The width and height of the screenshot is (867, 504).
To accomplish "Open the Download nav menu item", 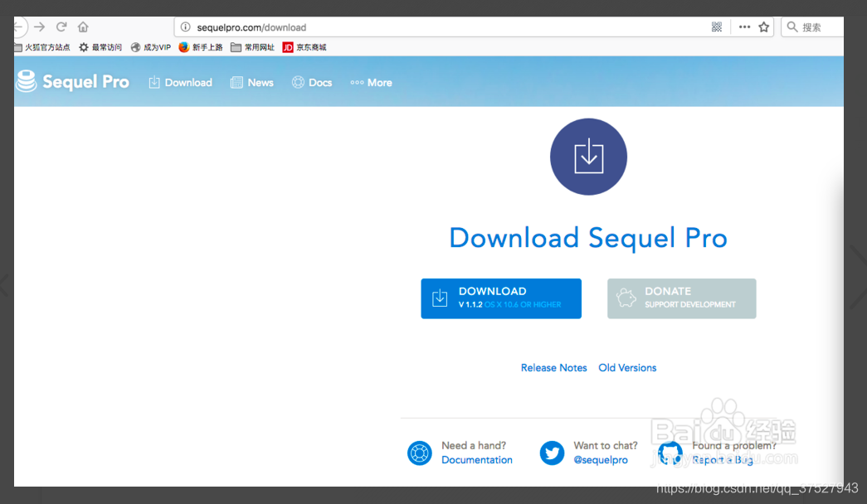I will point(180,82).
